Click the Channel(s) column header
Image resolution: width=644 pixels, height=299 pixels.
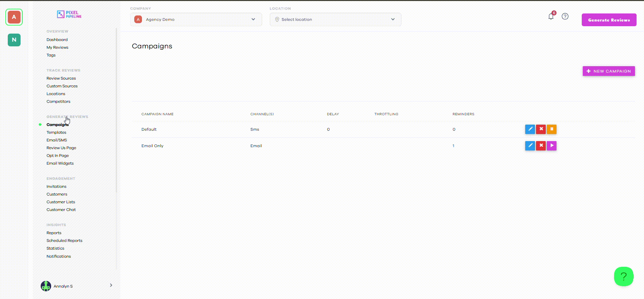coord(262,114)
